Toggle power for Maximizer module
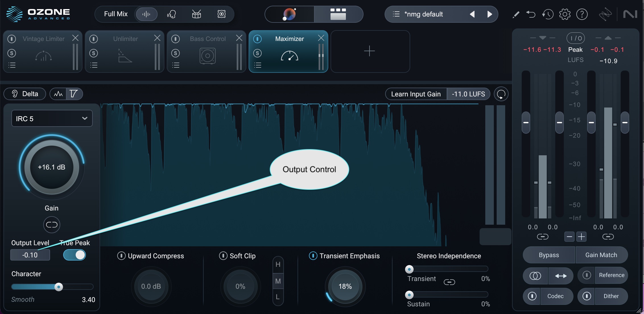This screenshot has width=644, height=314. 257,39
